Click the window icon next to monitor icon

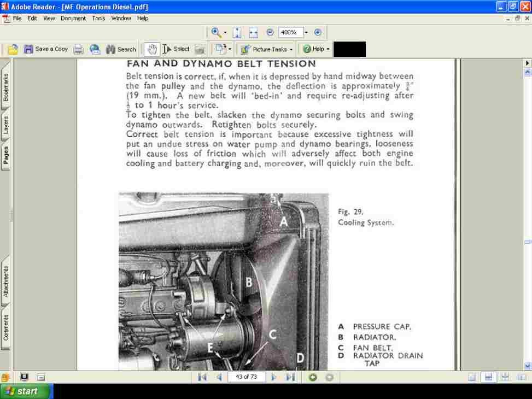click(40, 377)
